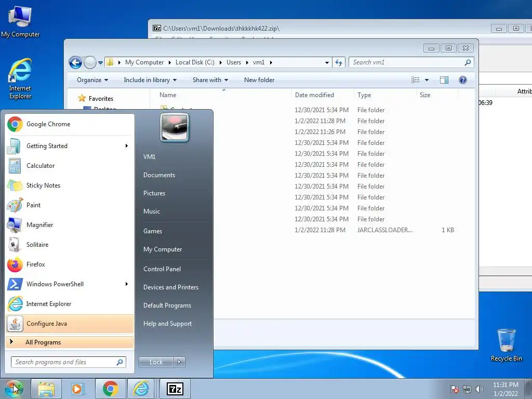Click Users in the address breadcrumb
532x399 pixels.
pyautogui.click(x=234, y=62)
